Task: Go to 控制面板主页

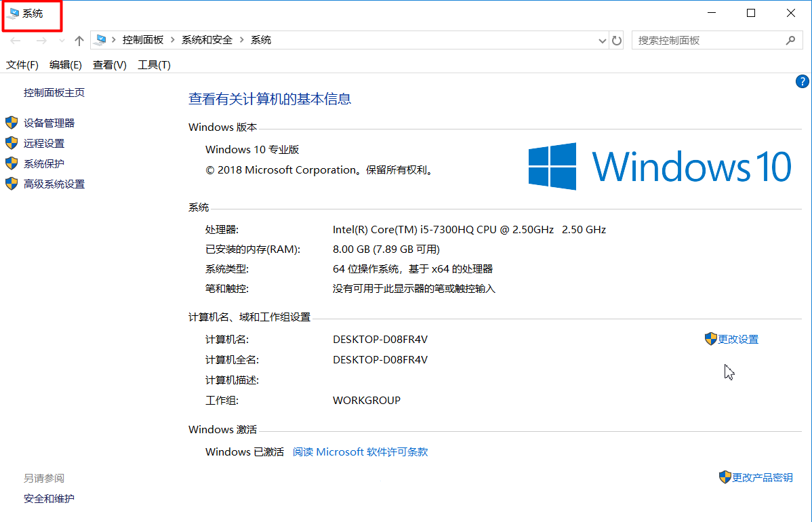Action: pyautogui.click(x=54, y=93)
